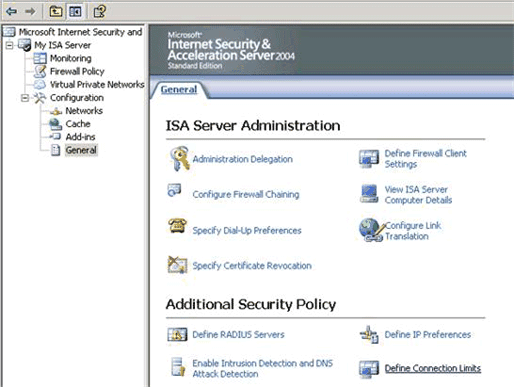Click the Configuration tools icon
The image size is (514, 387).
tap(40, 98)
